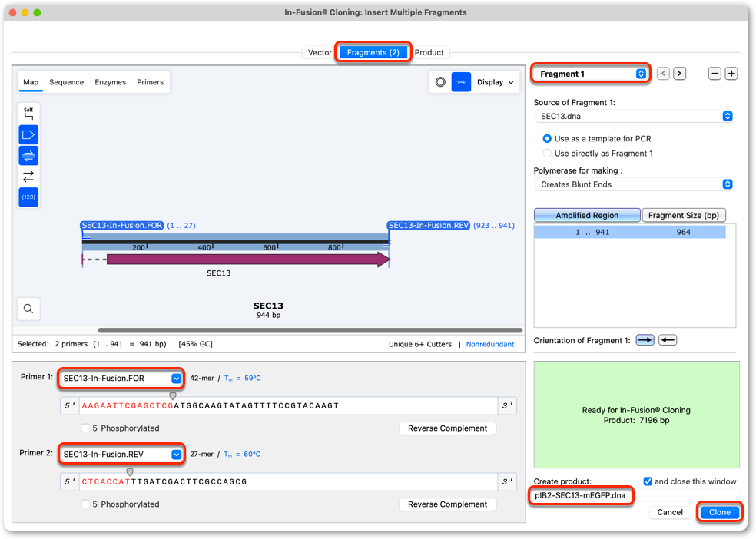Click in Primer 2 sequence field
The width and height of the screenshot is (756, 539).
(288, 482)
